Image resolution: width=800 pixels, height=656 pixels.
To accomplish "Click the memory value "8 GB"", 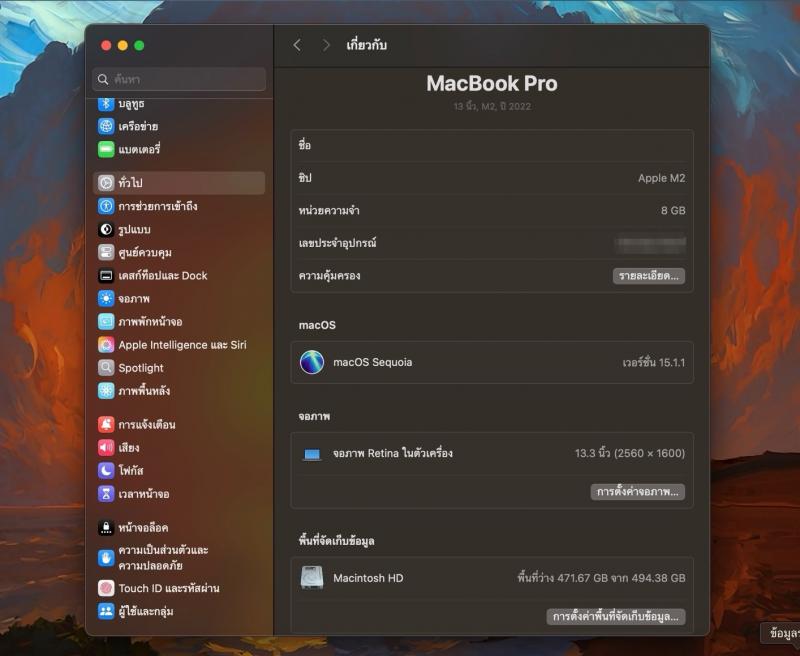I will [x=673, y=211].
